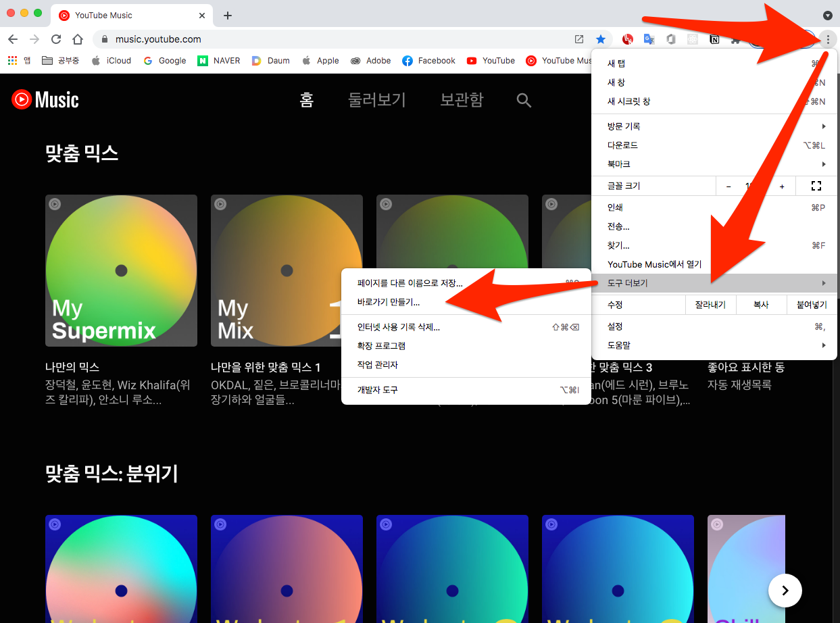The height and width of the screenshot is (623, 840).
Task: Open the YouTube bookmark
Action: click(x=491, y=60)
